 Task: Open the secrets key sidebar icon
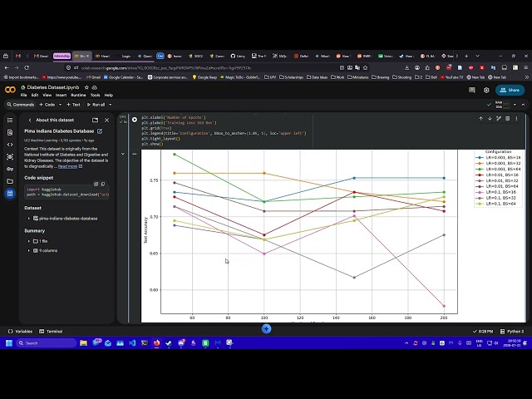(x=10, y=169)
